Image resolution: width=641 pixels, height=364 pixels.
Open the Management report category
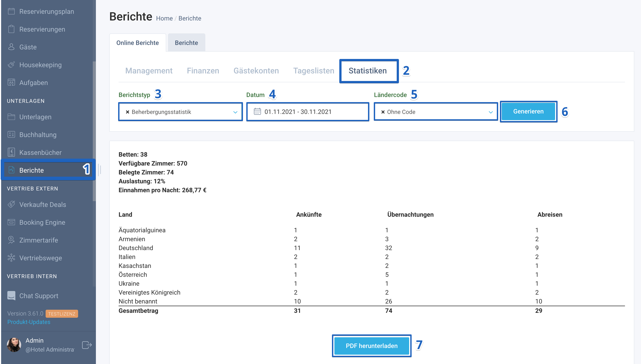[149, 71]
